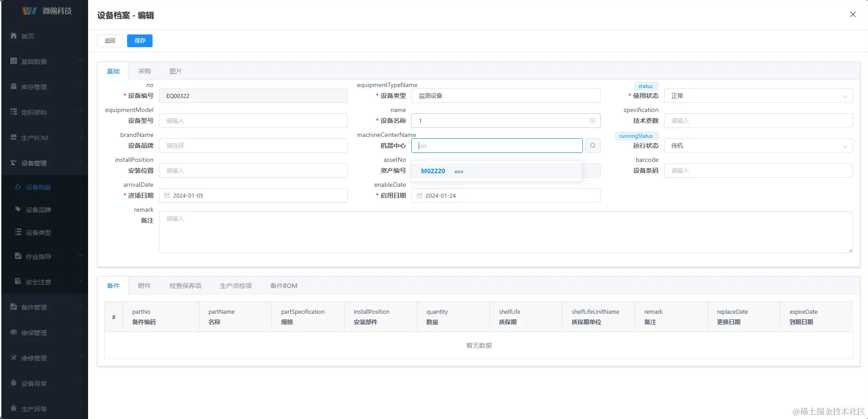Click the 设备型号 input field
Screen dimensions: 868x419
(x=253, y=121)
